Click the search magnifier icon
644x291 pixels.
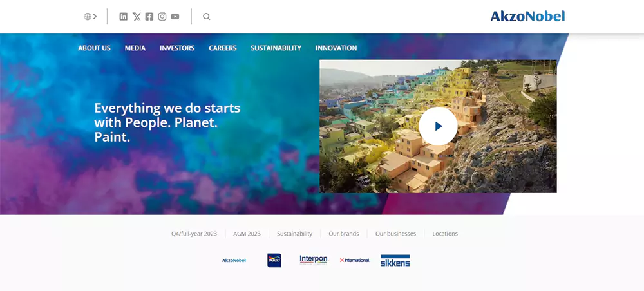click(207, 17)
